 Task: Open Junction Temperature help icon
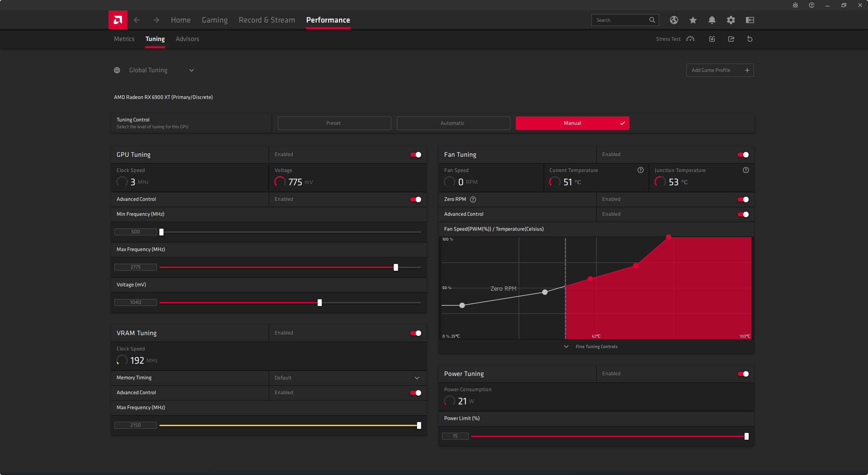coord(746,170)
